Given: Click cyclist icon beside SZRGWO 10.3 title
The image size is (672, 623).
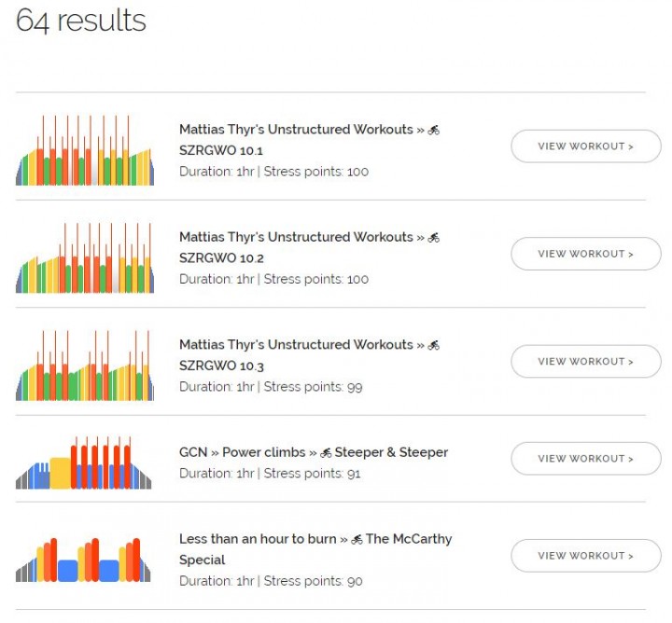Looking at the screenshot, I should [x=434, y=345].
